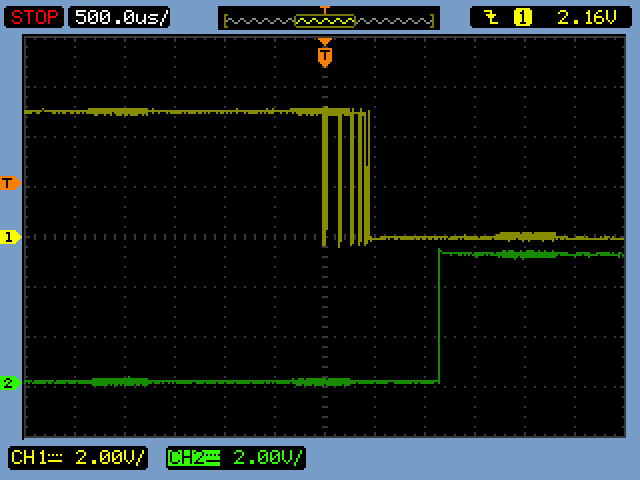Select the 500.0us/ timebase readout
Image resolution: width=640 pixels, height=480 pixels.
119,17
